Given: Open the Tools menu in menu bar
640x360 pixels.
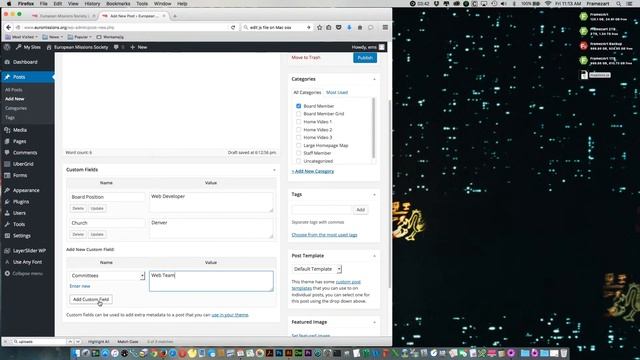Looking at the screenshot, I should 142,4.
